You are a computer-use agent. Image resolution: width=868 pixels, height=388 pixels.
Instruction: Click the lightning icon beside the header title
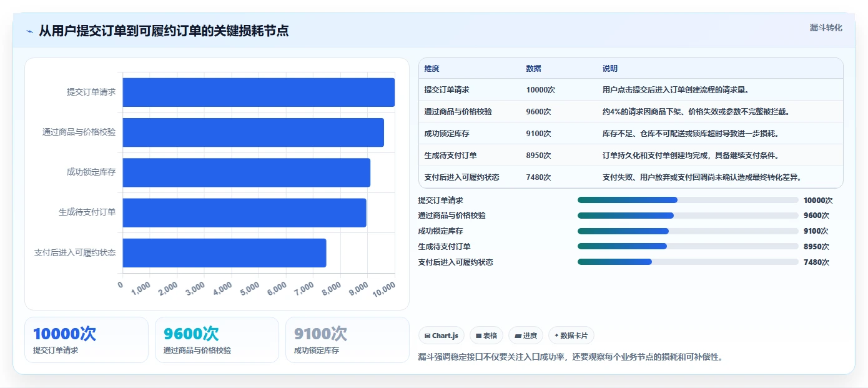pyautogui.click(x=30, y=31)
